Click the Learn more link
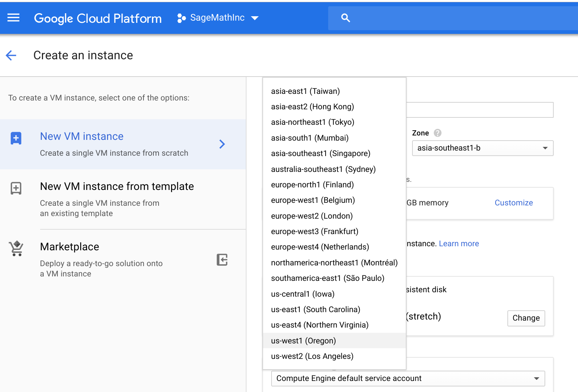Screen dimensions: 578x392 coord(459,244)
